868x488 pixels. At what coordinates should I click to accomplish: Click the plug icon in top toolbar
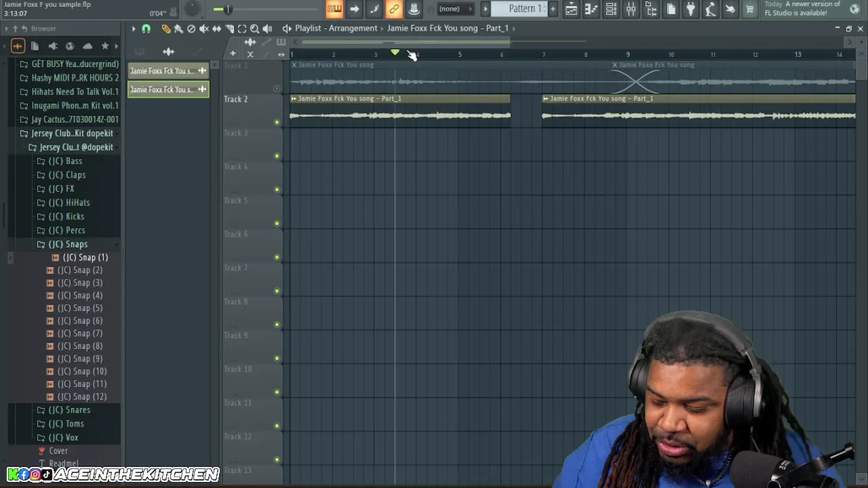690,9
